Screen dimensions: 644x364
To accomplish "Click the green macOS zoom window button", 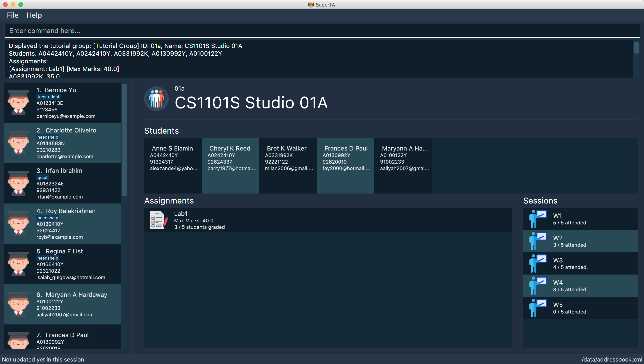I will coord(21,4).
